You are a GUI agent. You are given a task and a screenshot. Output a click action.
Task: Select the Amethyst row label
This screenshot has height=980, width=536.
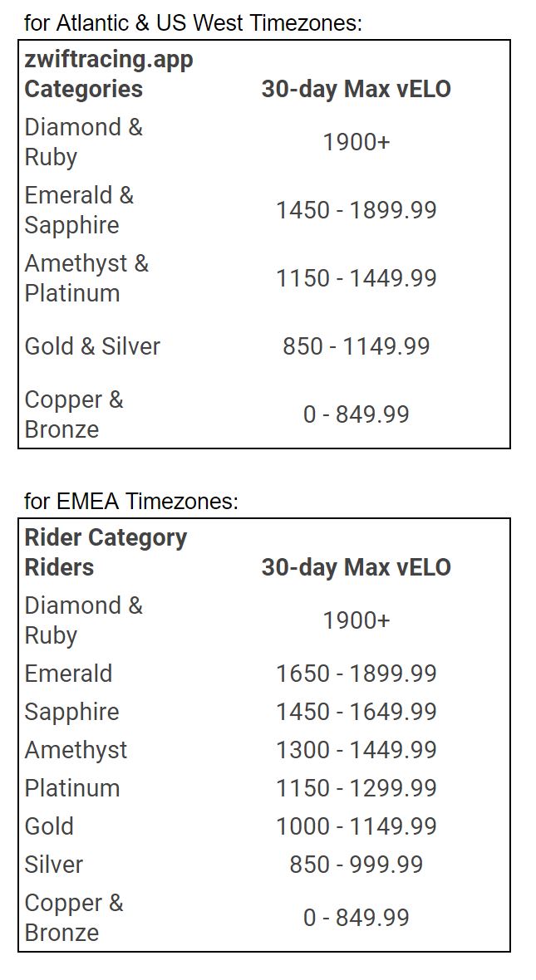[76, 750]
